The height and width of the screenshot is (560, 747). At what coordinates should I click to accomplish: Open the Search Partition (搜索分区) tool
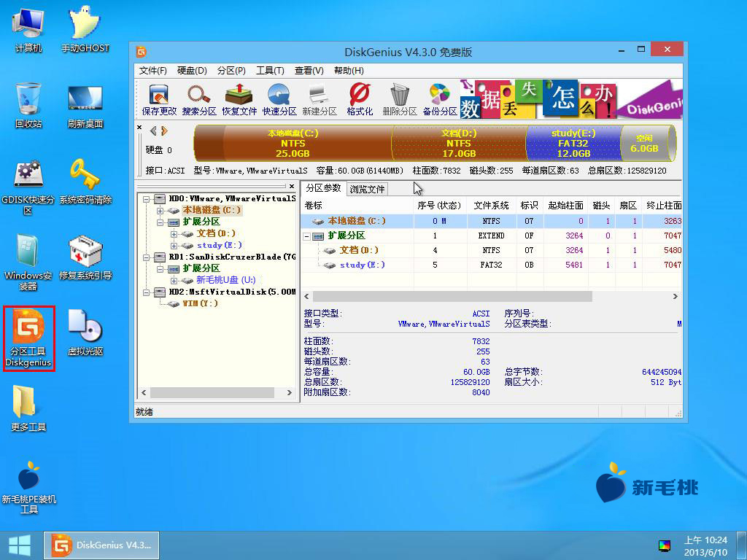[199, 100]
